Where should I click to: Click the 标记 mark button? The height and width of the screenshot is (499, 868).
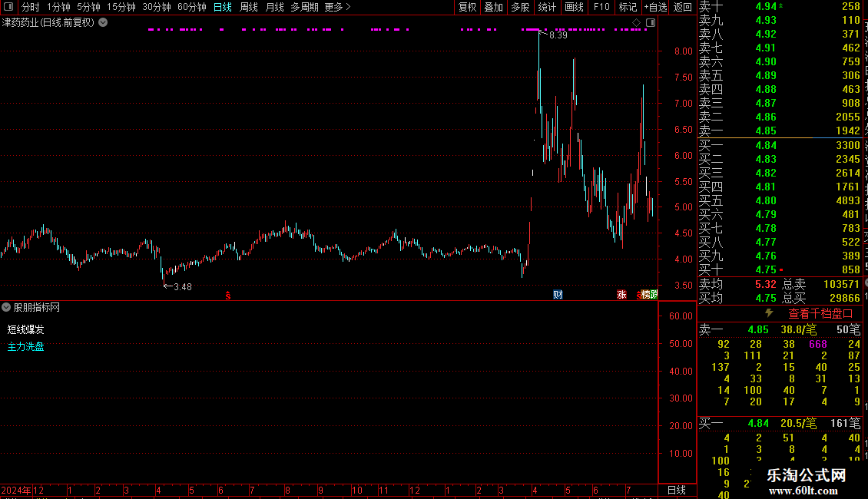click(628, 7)
